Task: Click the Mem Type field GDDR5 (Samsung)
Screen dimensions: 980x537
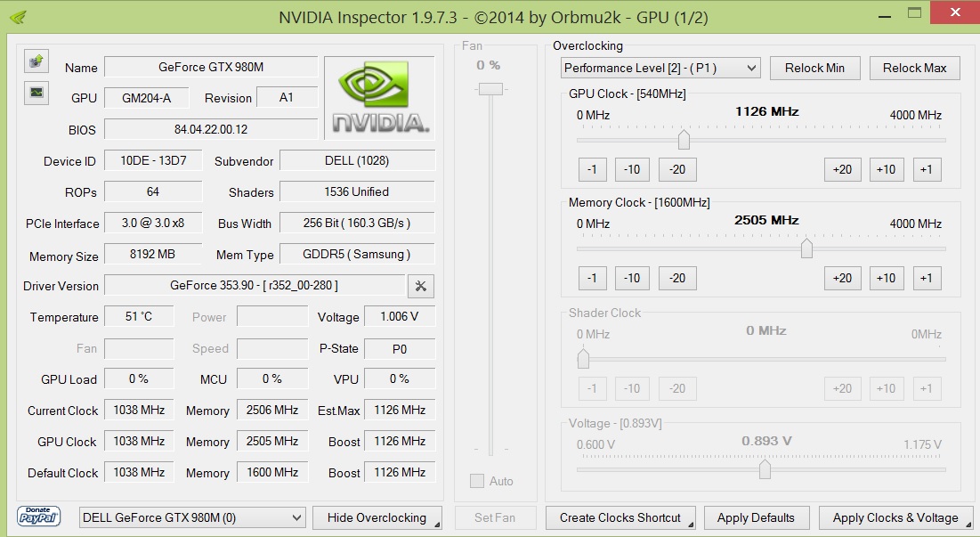Action: pos(357,255)
